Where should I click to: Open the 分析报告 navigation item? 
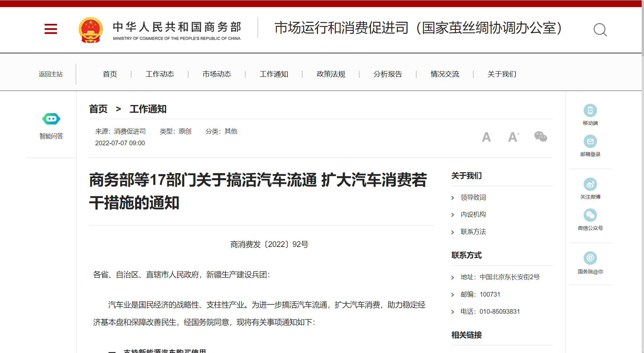pyautogui.click(x=388, y=74)
